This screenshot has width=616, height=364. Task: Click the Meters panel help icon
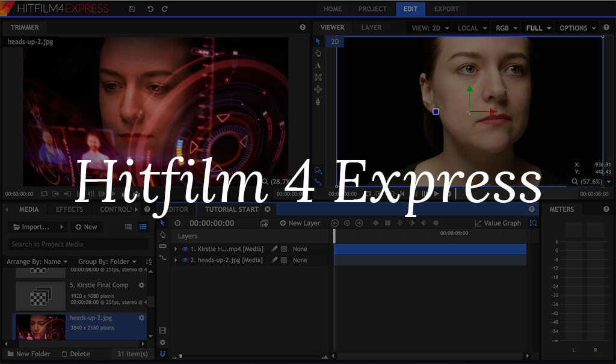(606, 209)
